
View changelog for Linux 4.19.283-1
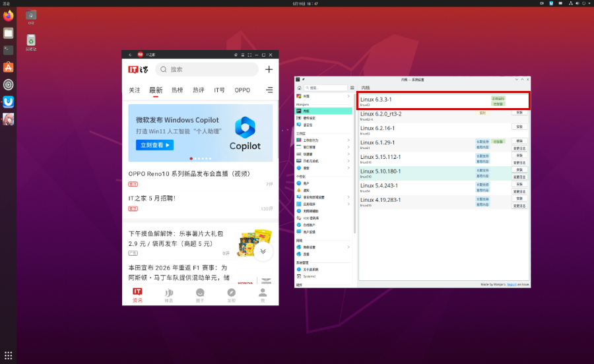(519, 206)
